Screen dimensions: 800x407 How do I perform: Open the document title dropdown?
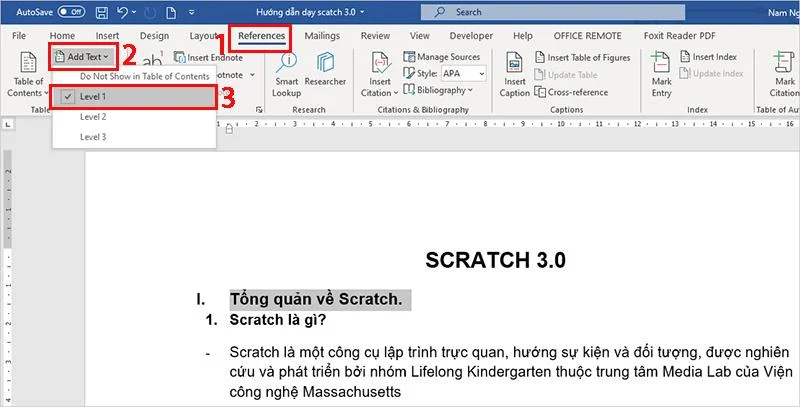pyautogui.click(x=363, y=12)
